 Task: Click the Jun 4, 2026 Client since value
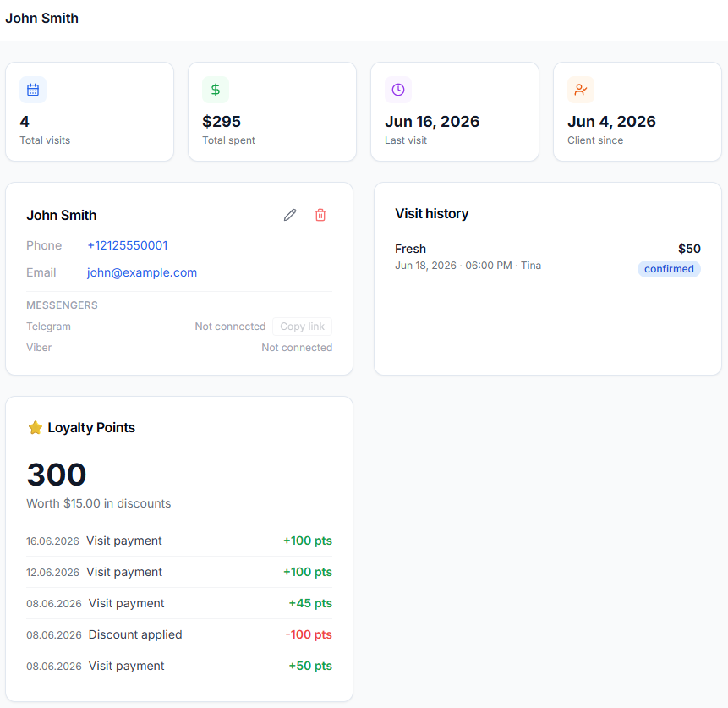[x=611, y=121]
